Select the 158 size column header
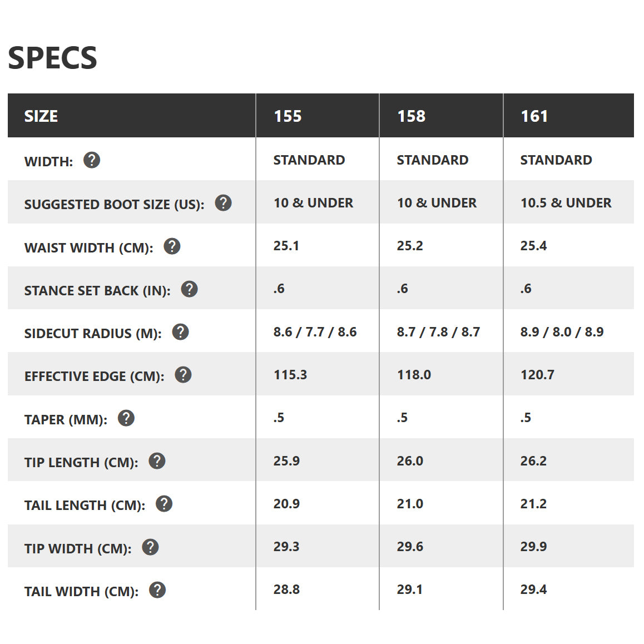This screenshot has height=644, width=644. tap(411, 116)
